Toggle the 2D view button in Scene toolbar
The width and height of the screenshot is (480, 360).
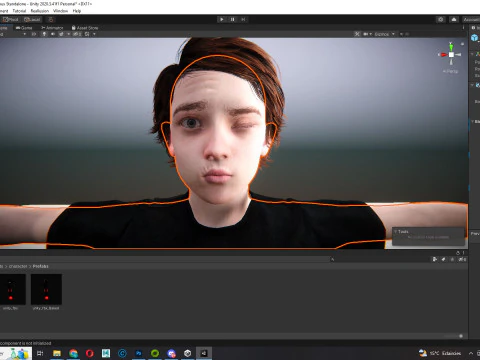[x=34, y=34]
